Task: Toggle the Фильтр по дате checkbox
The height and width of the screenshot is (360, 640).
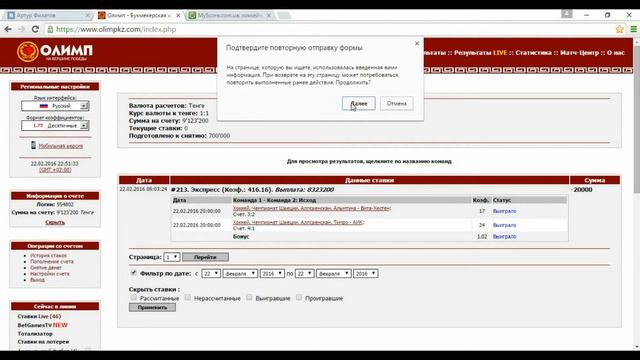Action: (133, 273)
